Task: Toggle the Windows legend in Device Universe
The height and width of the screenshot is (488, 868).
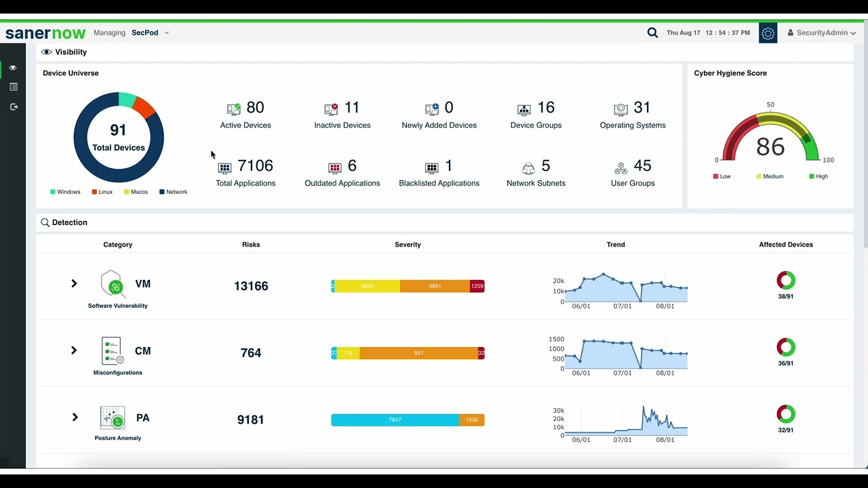Action: click(65, 192)
